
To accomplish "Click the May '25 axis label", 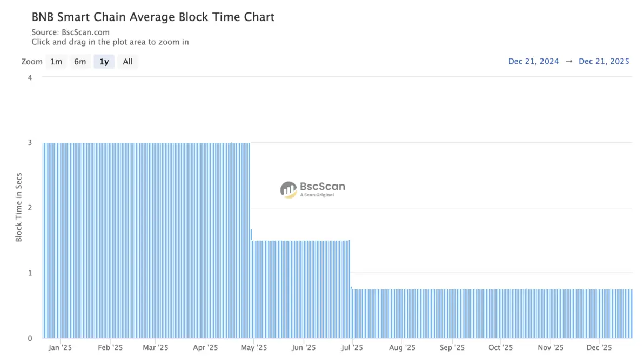I will (x=254, y=348).
